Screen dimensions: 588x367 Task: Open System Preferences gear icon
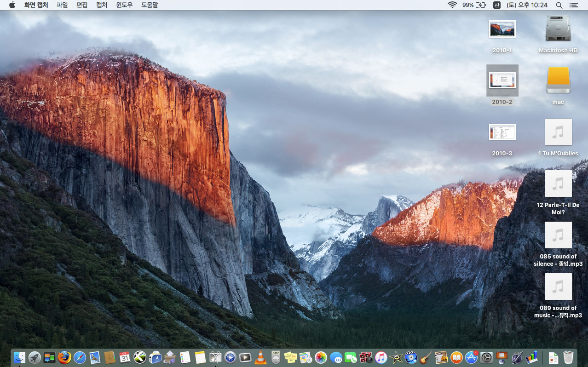(486, 357)
